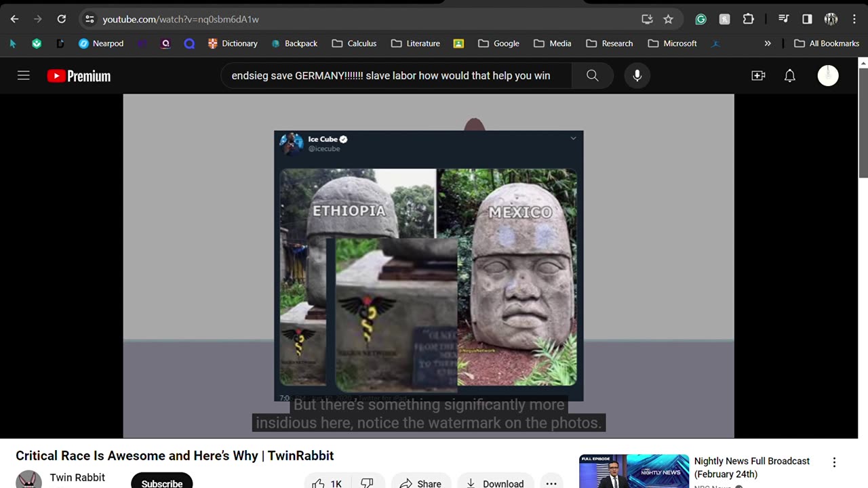Expand the Google bookmarks folder
The image size is (868, 488).
coord(498,43)
